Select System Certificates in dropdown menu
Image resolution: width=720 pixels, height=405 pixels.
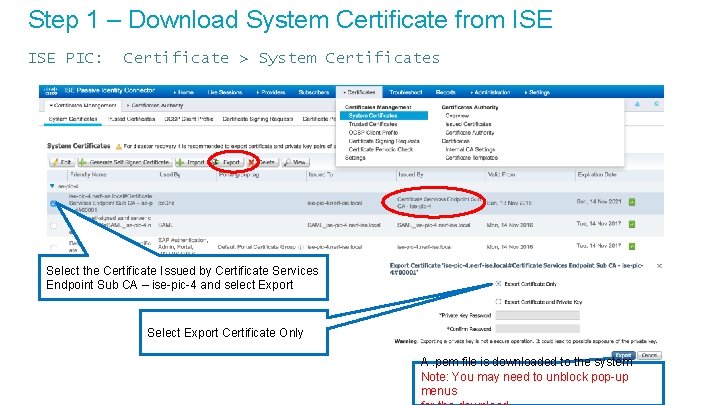pos(384,116)
